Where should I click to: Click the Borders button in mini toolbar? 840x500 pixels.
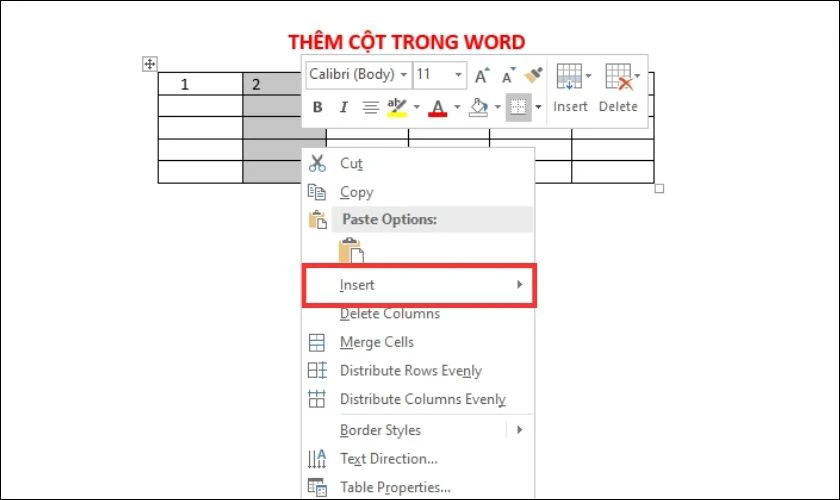tap(518, 107)
